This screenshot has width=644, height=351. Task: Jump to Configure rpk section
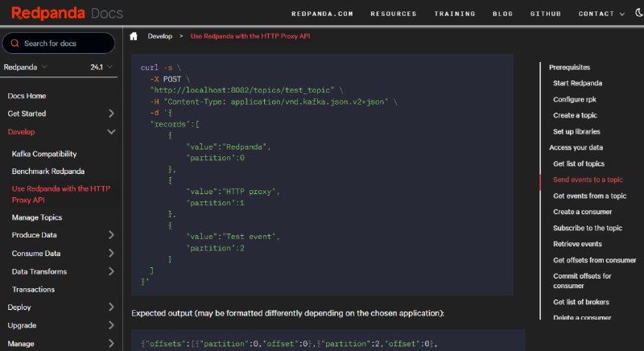click(575, 99)
